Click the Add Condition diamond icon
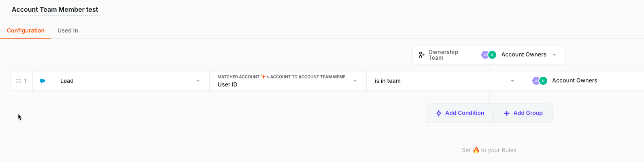The width and height of the screenshot is (644, 162). click(x=439, y=113)
